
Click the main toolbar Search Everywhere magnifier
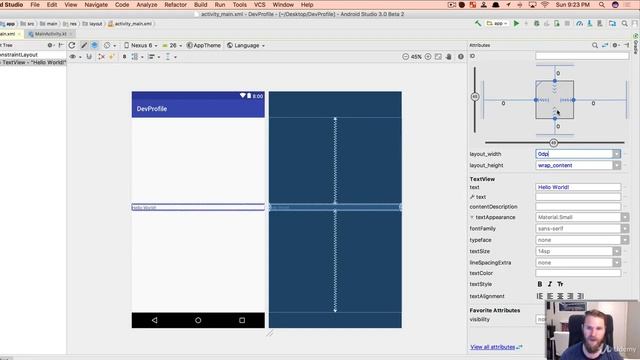click(624, 24)
